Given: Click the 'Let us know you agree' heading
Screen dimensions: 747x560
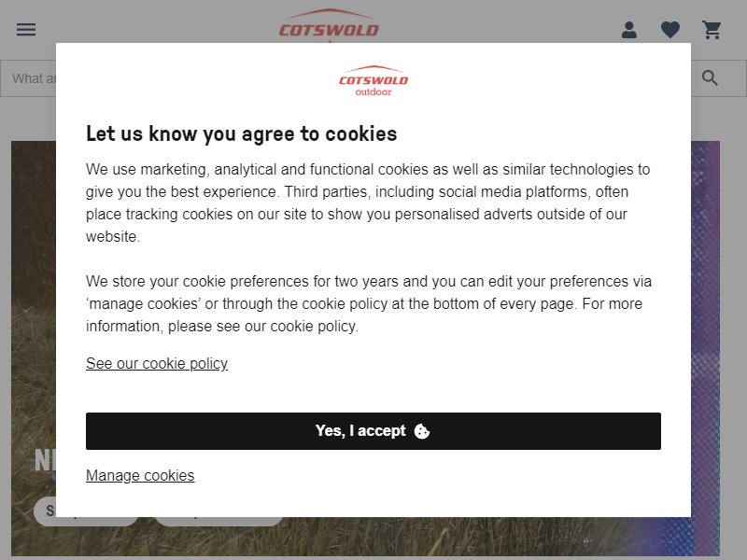Looking at the screenshot, I should [242, 133].
